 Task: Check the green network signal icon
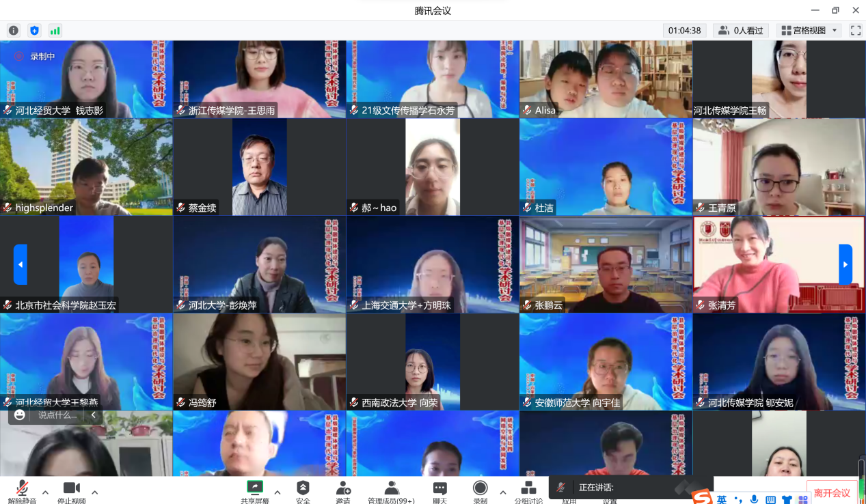click(x=55, y=31)
